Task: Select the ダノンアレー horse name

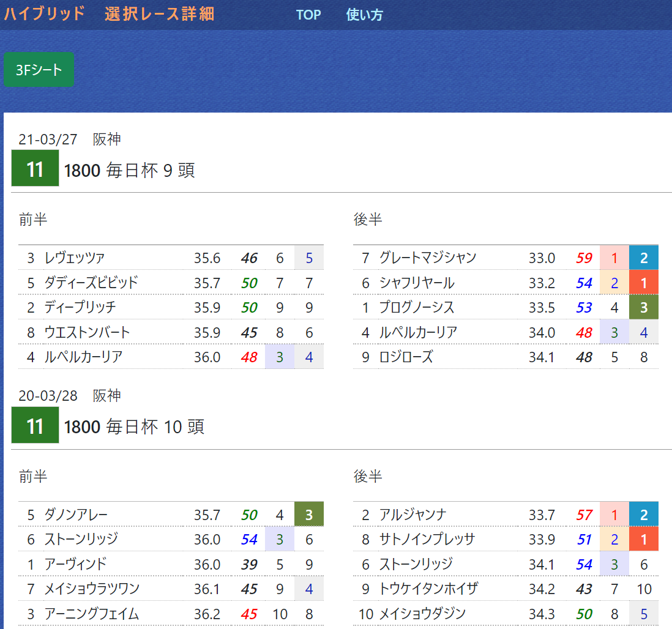Action: tap(76, 515)
